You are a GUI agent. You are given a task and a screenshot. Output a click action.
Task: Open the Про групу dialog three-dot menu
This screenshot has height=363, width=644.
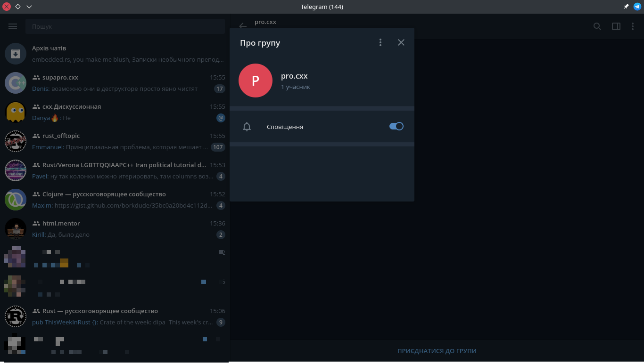click(x=380, y=42)
